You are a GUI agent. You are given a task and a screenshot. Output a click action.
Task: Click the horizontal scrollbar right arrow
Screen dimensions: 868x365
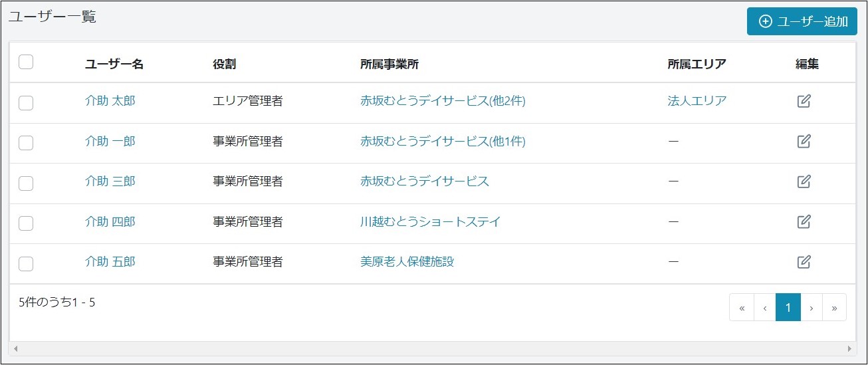coord(850,348)
